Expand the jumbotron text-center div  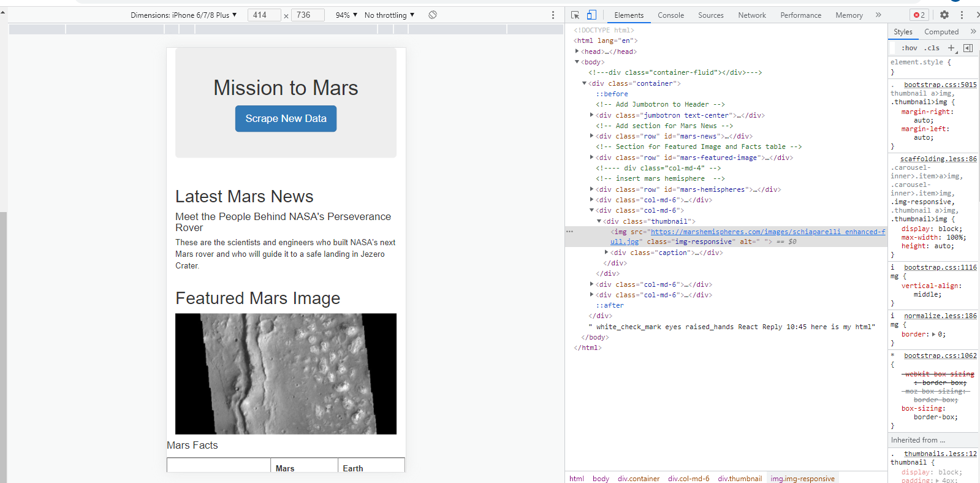[591, 115]
